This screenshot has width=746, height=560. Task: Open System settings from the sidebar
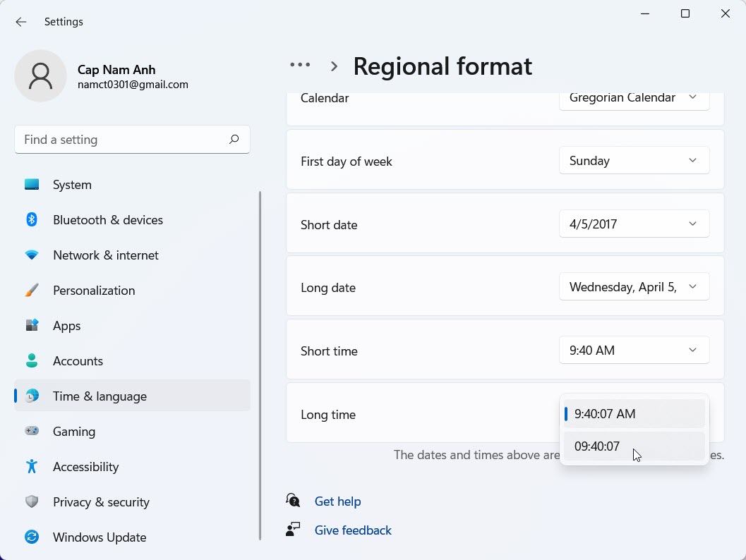(71, 184)
